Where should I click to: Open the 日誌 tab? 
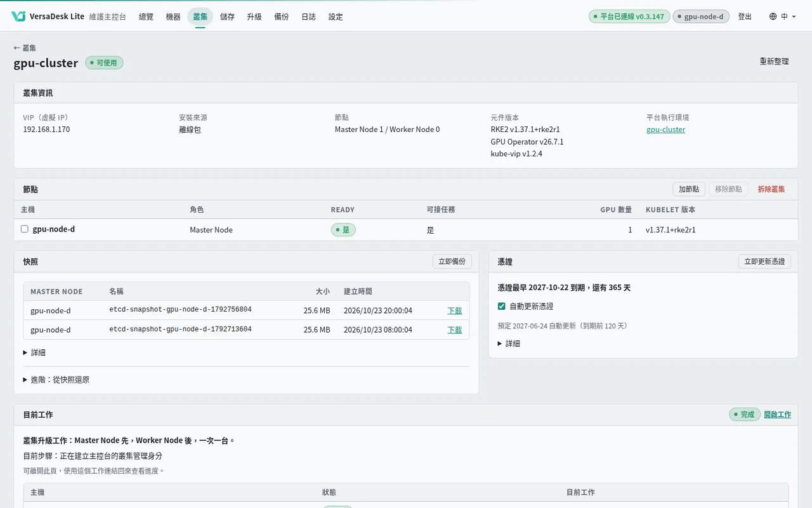(x=308, y=17)
